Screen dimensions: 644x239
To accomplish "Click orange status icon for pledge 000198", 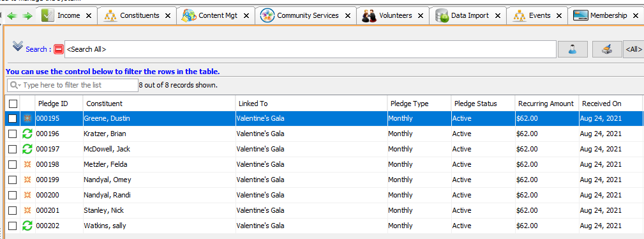I will tap(27, 164).
